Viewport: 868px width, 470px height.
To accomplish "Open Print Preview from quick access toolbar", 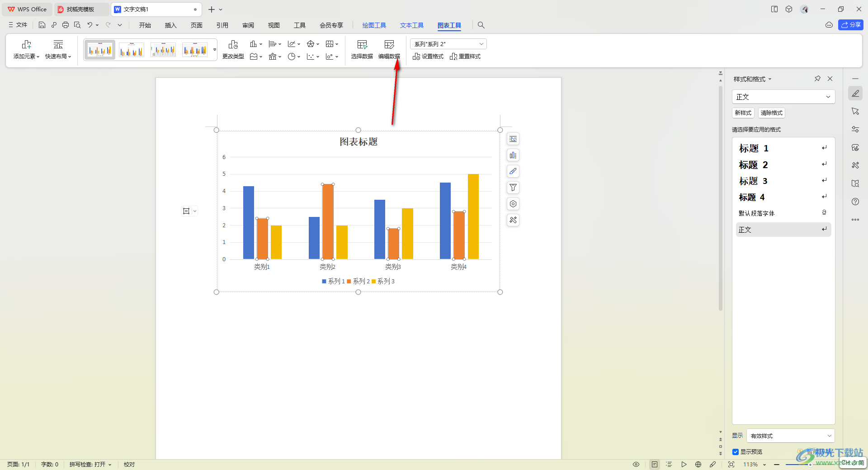I will [x=77, y=25].
